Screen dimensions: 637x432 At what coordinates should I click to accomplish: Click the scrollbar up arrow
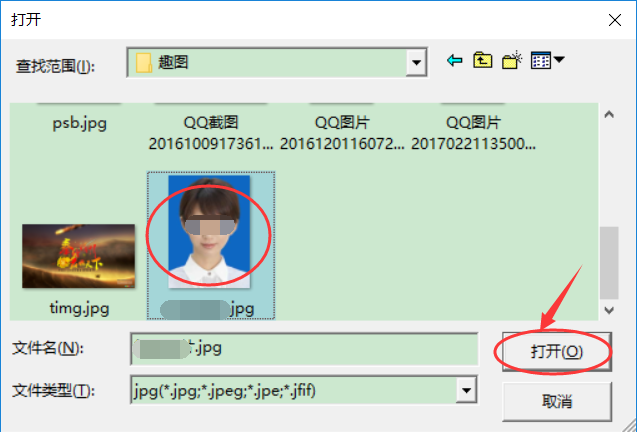coord(609,115)
